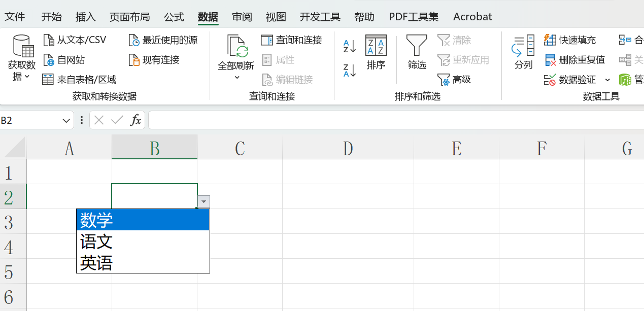Open 最近使用的源
The image size is (644, 311).
163,40
